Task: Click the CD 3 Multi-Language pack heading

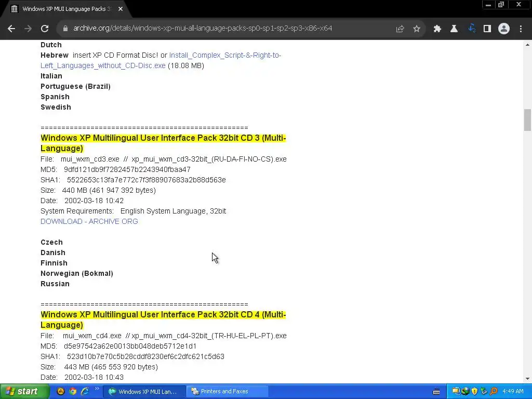Action: point(163,143)
